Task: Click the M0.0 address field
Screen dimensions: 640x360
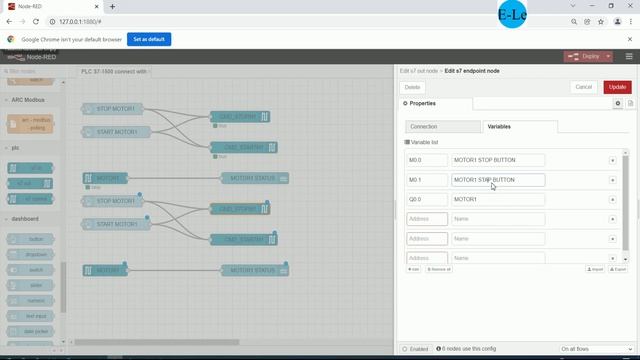Action: point(427,160)
